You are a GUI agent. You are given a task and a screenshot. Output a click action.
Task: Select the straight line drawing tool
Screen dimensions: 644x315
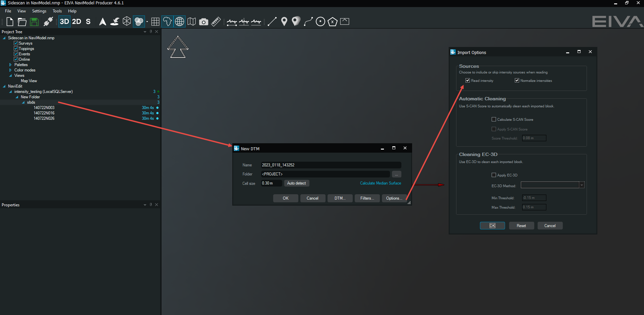click(272, 22)
